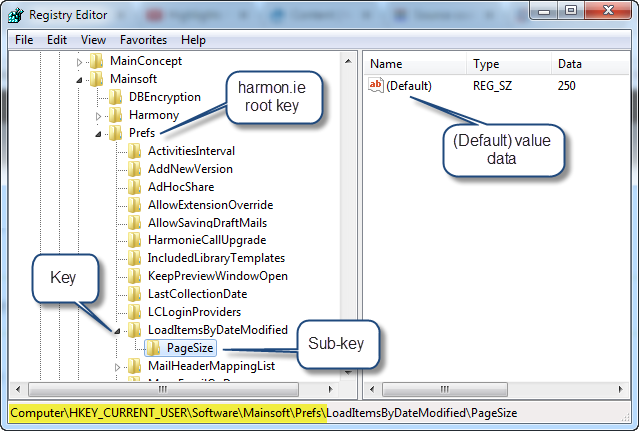Click the Mainsoft folder icon
This screenshot has height=431, width=639.
[97, 79]
